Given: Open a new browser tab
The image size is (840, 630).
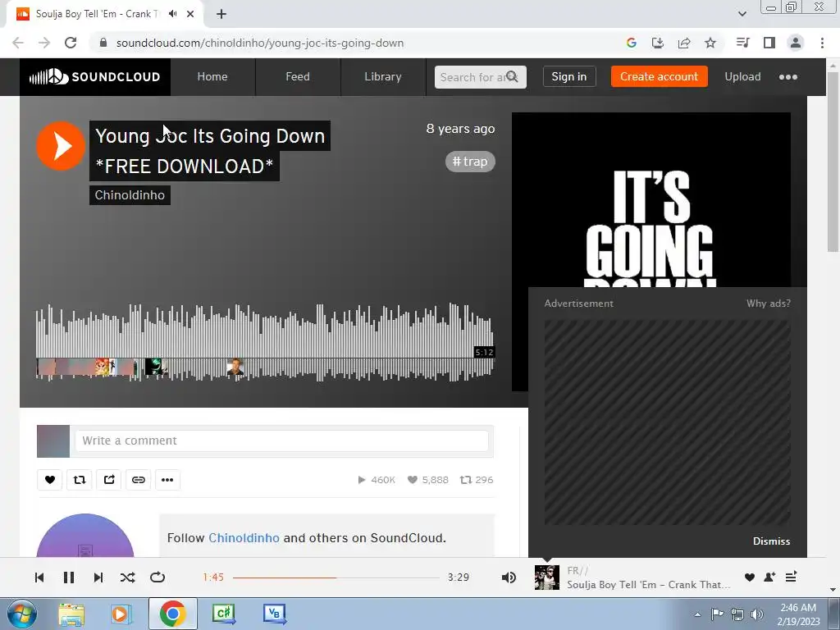Looking at the screenshot, I should (x=221, y=15).
